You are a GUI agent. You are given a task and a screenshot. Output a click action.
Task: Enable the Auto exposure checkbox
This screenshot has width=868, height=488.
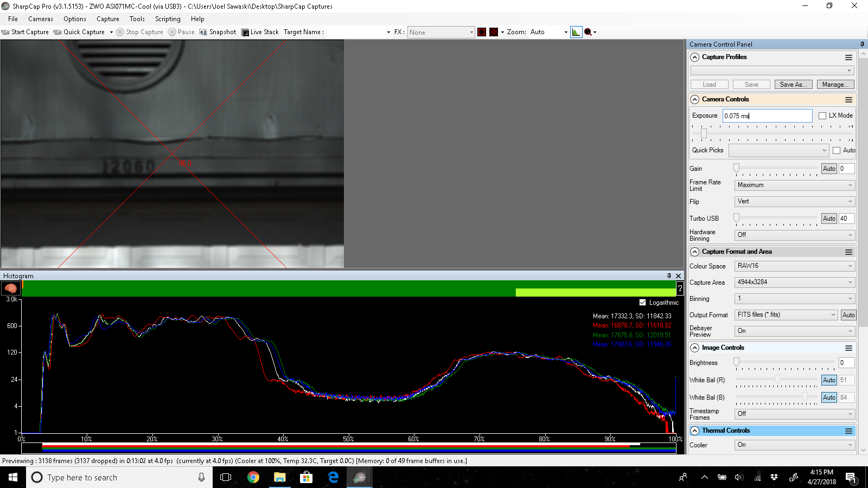click(x=837, y=150)
